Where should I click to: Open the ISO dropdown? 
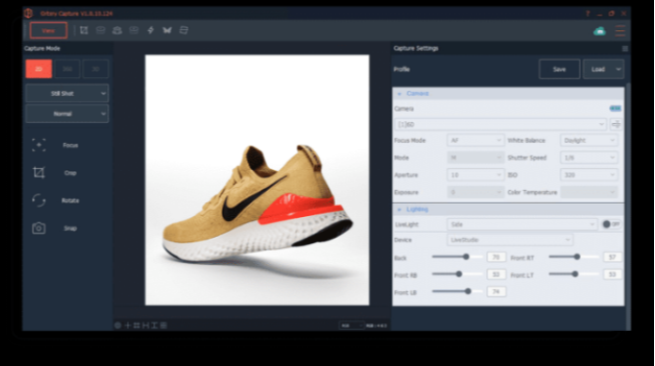click(x=589, y=175)
